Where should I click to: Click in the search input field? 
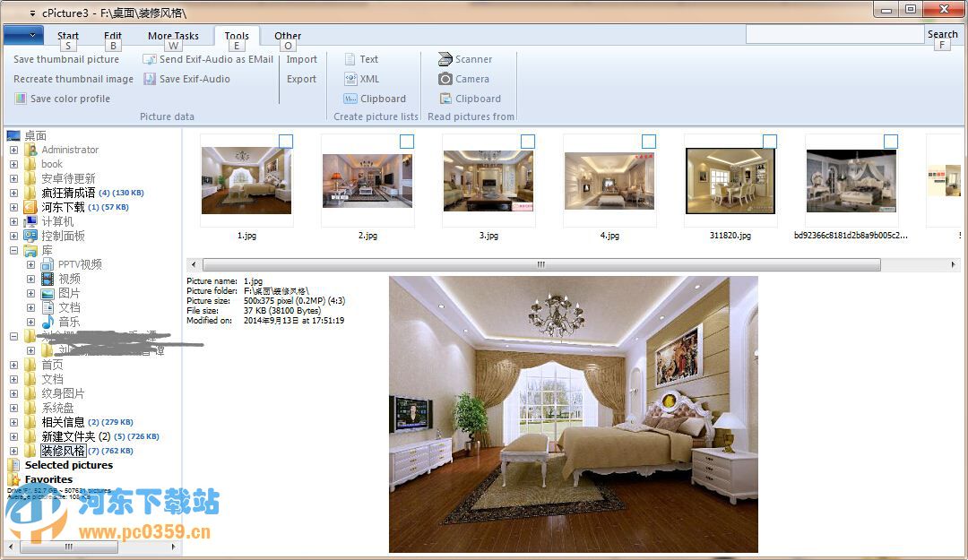click(834, 35)
